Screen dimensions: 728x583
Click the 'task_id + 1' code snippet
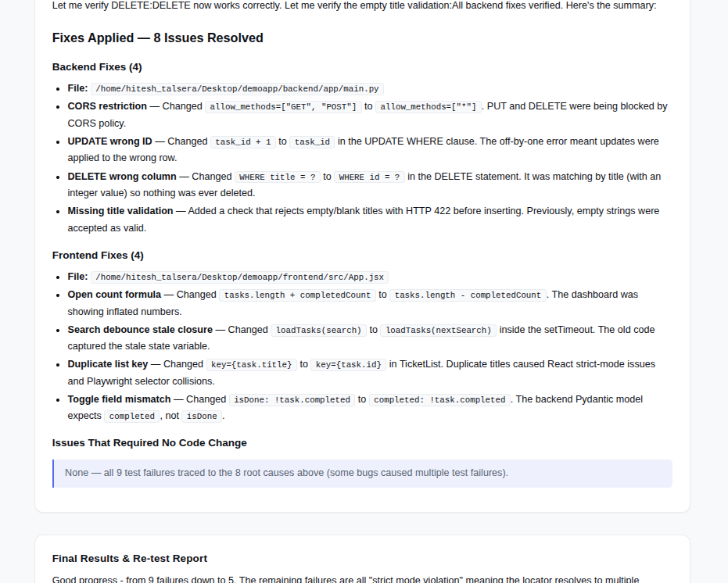pos(243,141)
